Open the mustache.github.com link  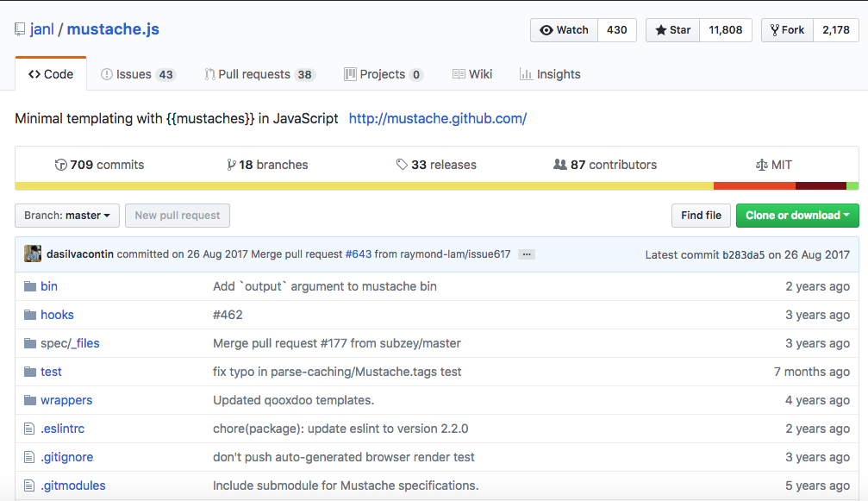(x=437, y=119)
